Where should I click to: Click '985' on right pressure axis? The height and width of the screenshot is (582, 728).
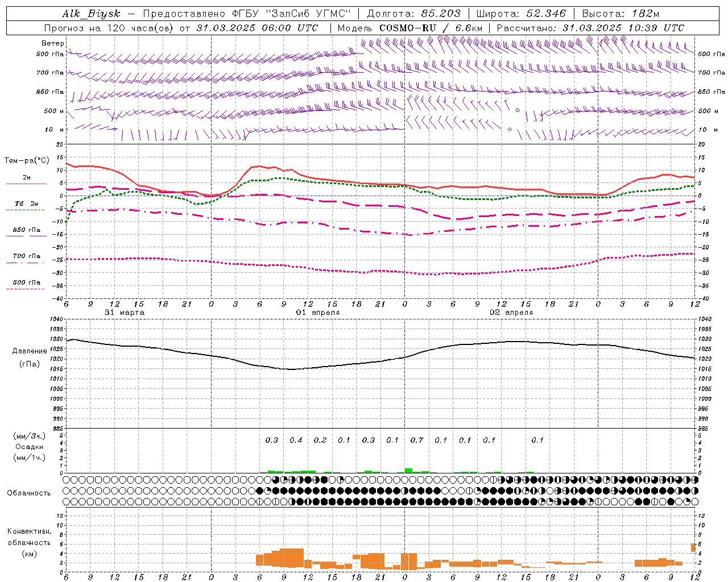point(704,429)
